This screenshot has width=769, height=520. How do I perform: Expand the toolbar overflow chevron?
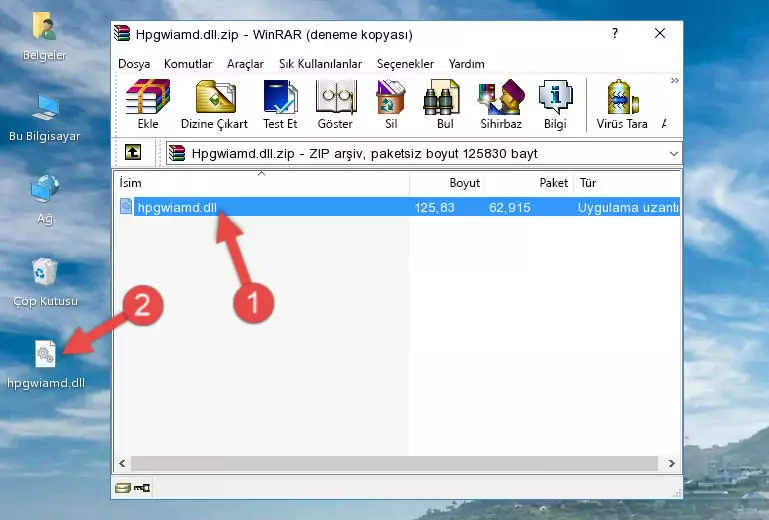(675, 80)
